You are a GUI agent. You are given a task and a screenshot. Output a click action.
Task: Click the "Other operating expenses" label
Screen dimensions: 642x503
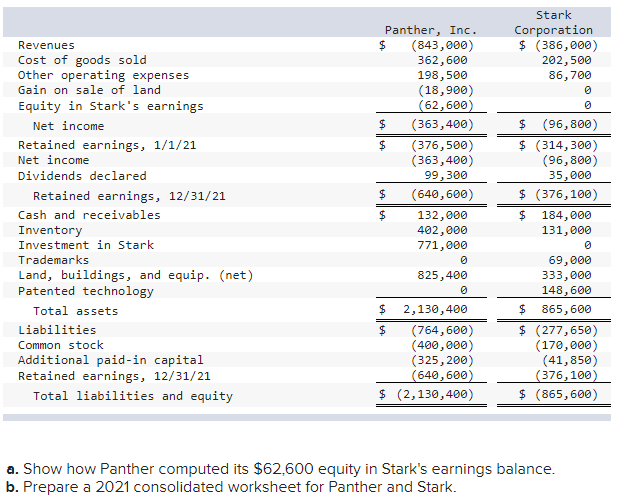click(104, 75)
